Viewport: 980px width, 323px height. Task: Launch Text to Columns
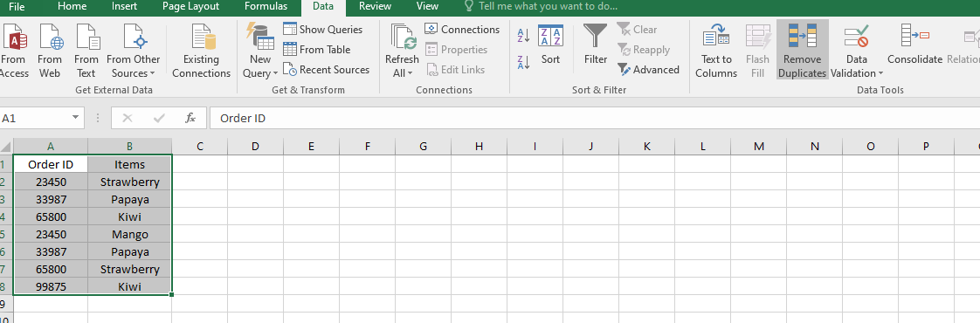[716, 50]
